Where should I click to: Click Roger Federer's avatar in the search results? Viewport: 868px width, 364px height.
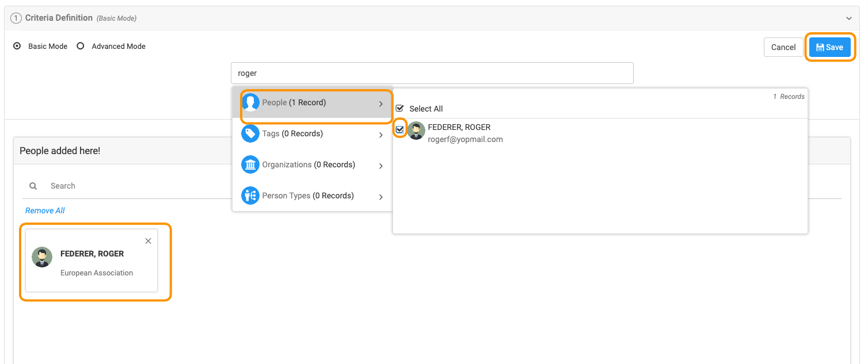(416, 131)
